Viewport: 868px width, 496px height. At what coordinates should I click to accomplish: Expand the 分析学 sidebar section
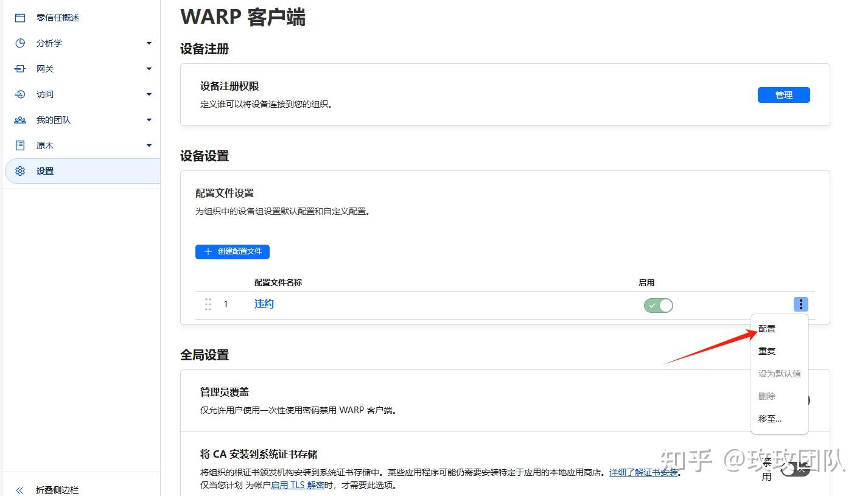tap(149, 43)
